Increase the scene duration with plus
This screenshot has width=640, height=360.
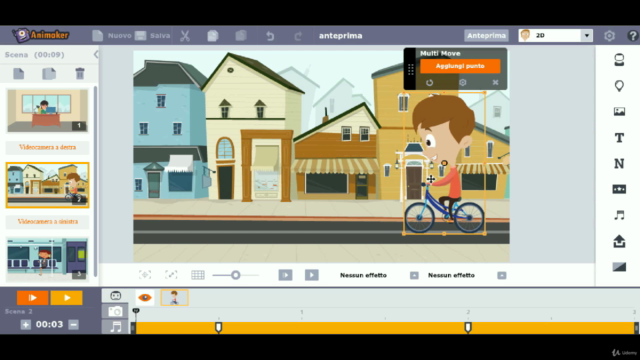tap(26, 324)
